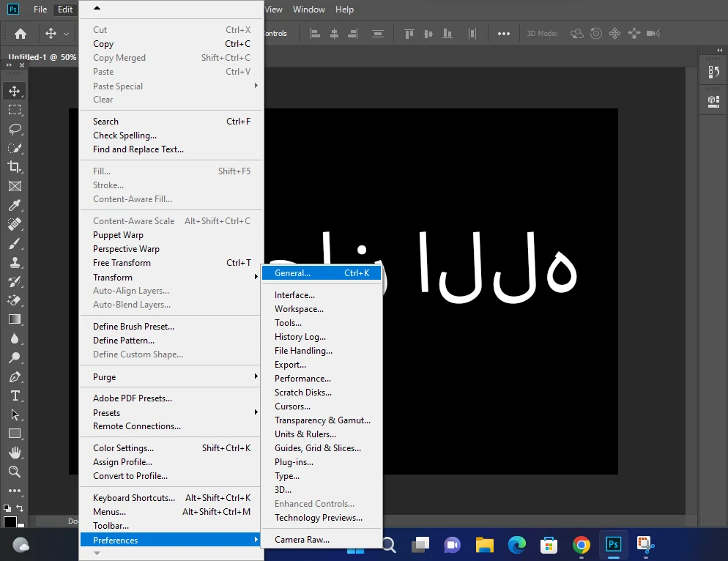The image size is (728, 561).
Task: Open the File menu
Action: tap(40, 10)
